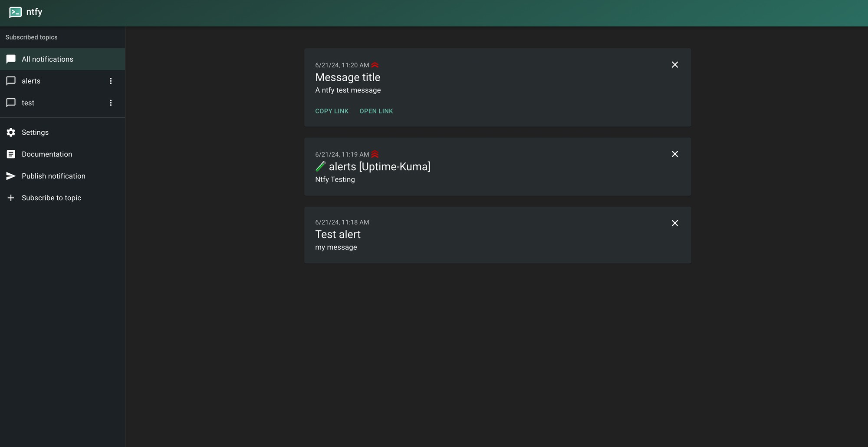
Task: Click the red priority icon on alerts notification
Action: tap(375, 154)
